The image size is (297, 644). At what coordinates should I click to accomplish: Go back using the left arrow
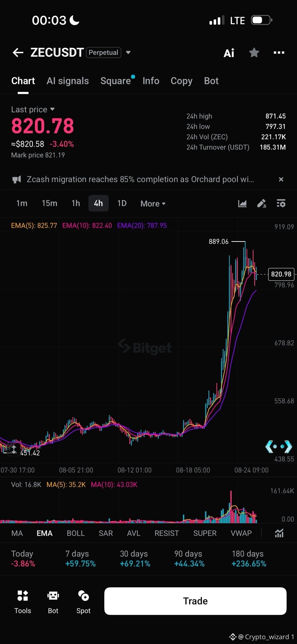[x=18, y=53]
